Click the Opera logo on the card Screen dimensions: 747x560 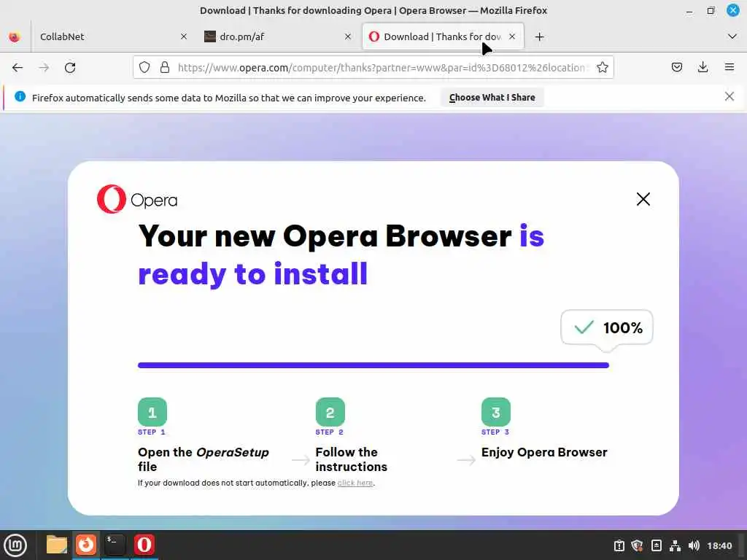[x=137, y=199]
